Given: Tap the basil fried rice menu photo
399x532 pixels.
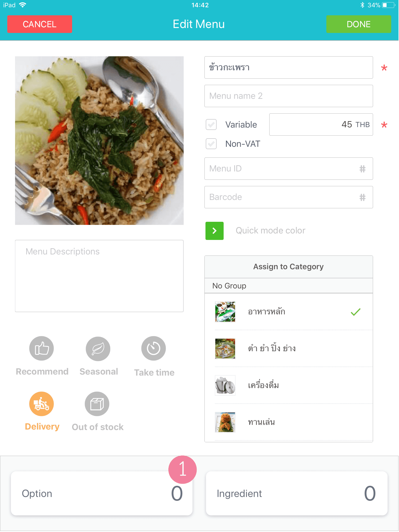Looking at the screenshot, I should pyautogui.click(x=99, y=141).
